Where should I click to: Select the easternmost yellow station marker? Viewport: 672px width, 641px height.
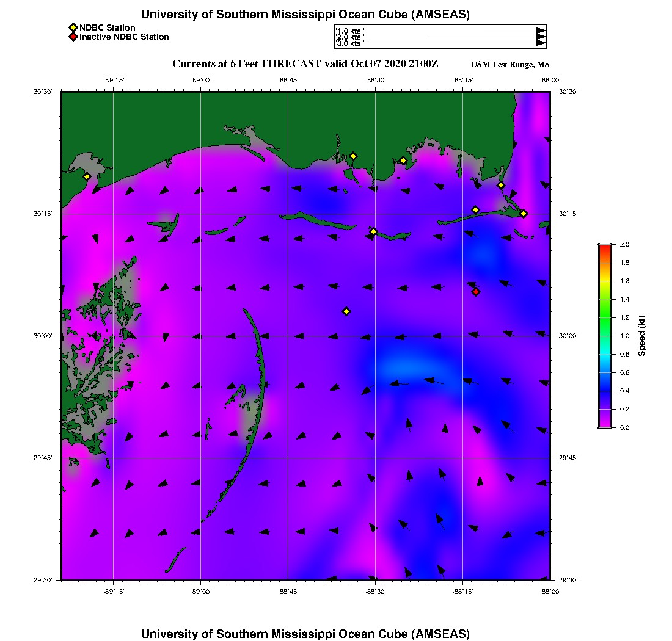pos(524,213)
